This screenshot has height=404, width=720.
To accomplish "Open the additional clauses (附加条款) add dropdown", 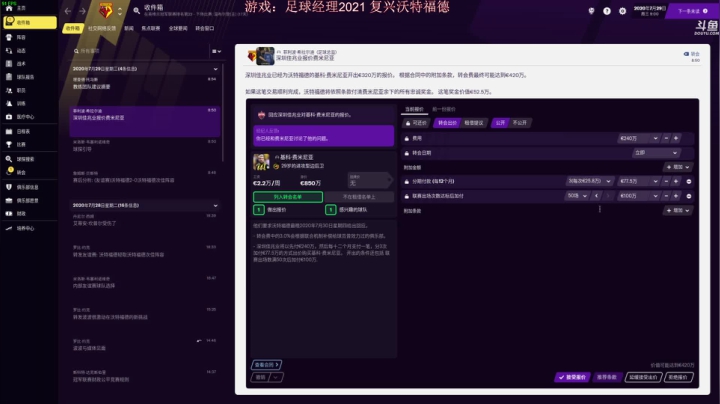I will (678, 211).
